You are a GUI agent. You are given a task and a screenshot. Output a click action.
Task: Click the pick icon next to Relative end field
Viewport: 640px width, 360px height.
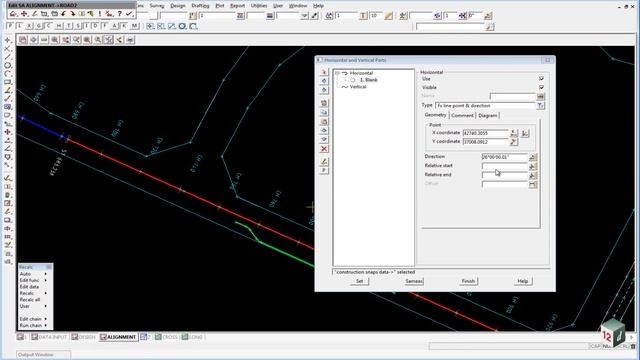point(533,176)
